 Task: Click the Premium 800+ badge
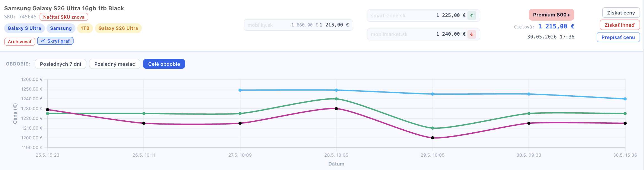point(551,15)
